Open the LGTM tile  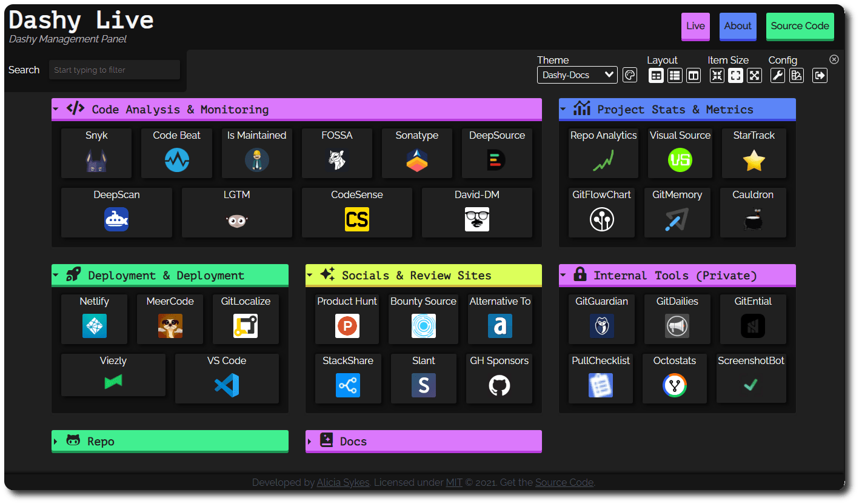pyautogui.click(x=237, y=212)
